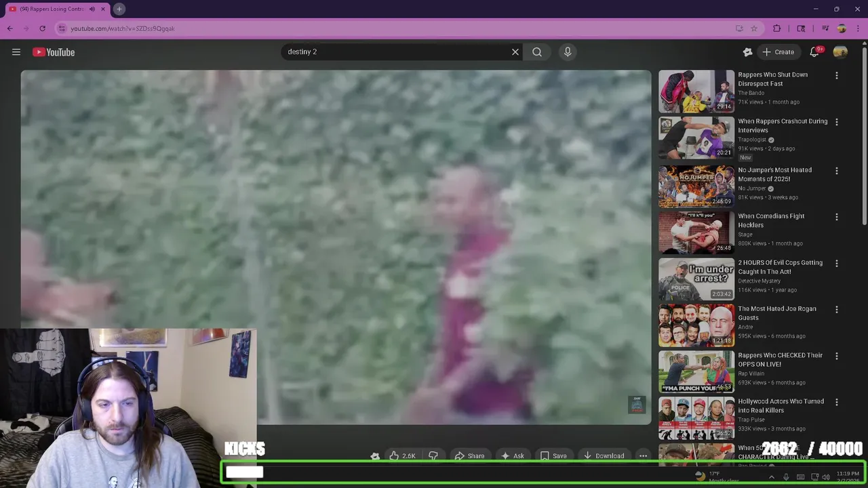Open a new browser tab
868x488 pixels.
click(119, 9)
